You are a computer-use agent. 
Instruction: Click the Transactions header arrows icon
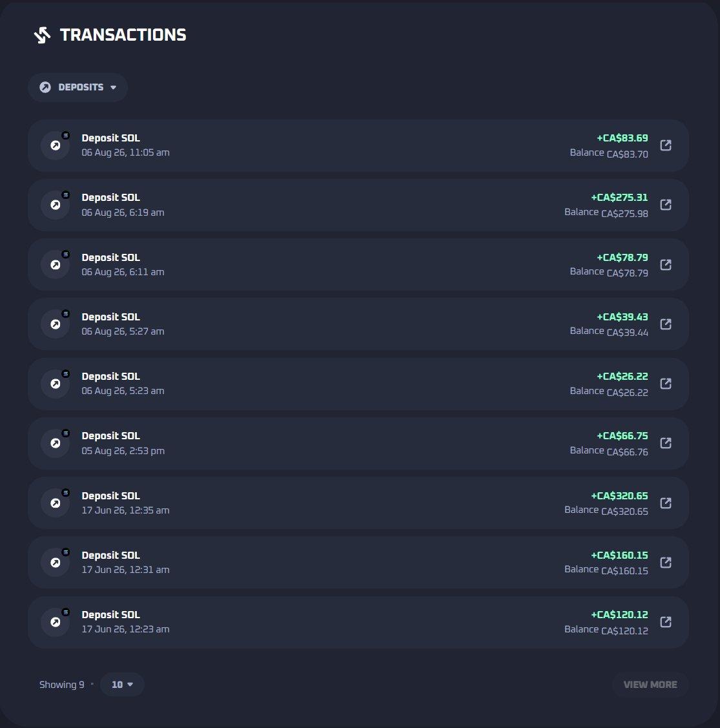click(42, 36)
